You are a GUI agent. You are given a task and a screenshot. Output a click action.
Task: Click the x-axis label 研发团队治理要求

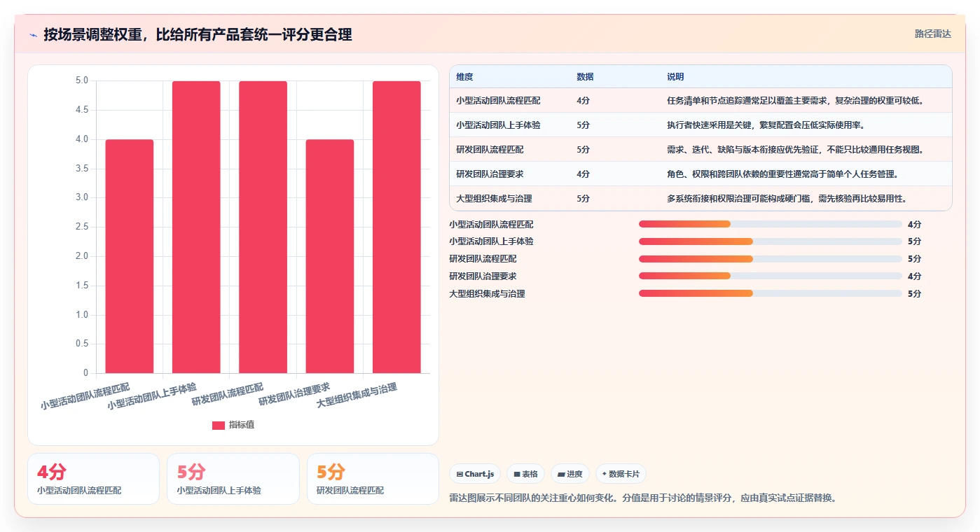click(294, 394)
